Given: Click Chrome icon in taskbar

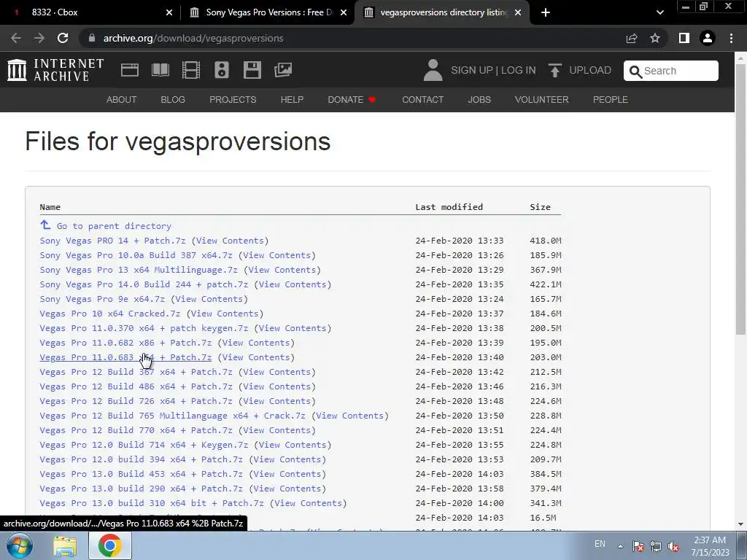Looking at the screenshot, I should 109,545.
